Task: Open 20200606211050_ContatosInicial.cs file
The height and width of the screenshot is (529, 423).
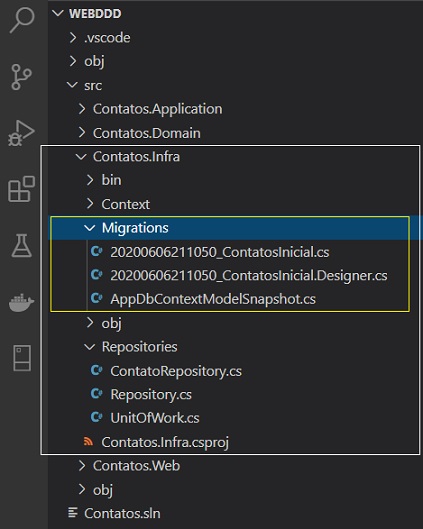Action: pos(220,252)
